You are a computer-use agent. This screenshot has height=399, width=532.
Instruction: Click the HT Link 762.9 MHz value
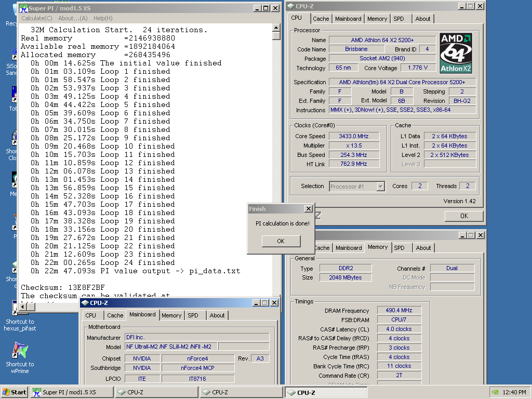point(354,164)
